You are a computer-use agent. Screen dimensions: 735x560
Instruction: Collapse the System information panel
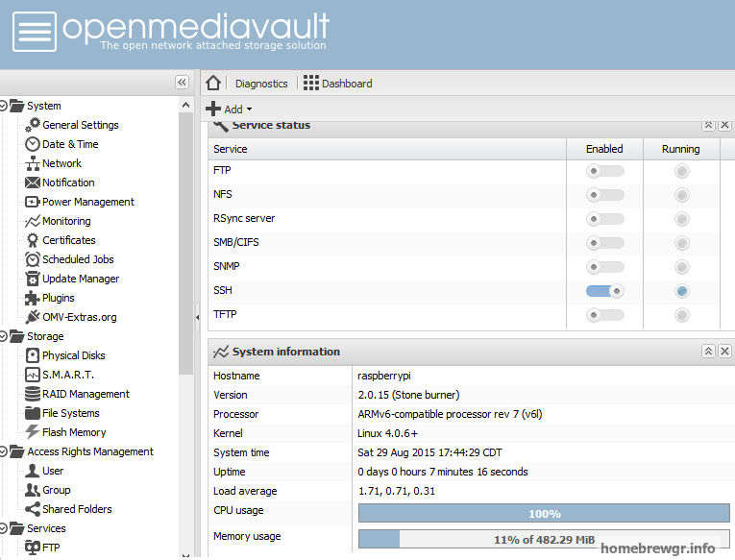(x=708, y=351)
